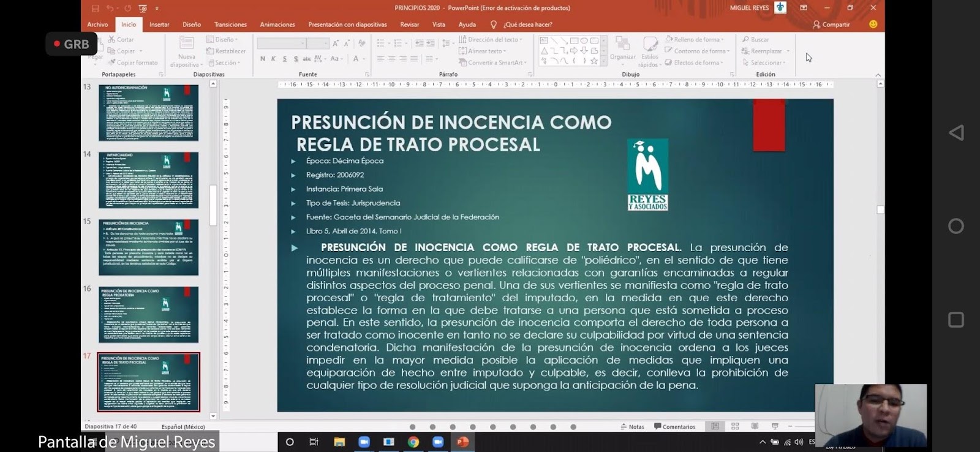
Task: Open the line spacing options
Action: pos(447,43)
